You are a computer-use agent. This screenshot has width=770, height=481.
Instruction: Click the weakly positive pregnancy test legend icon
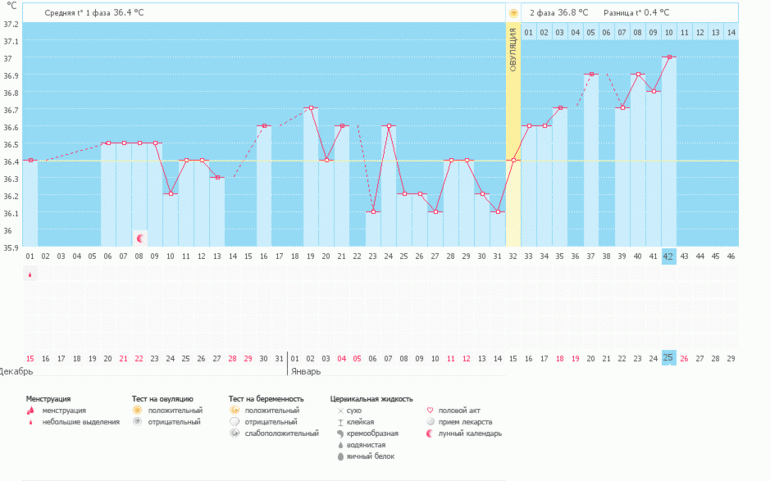tap(234, 433)
